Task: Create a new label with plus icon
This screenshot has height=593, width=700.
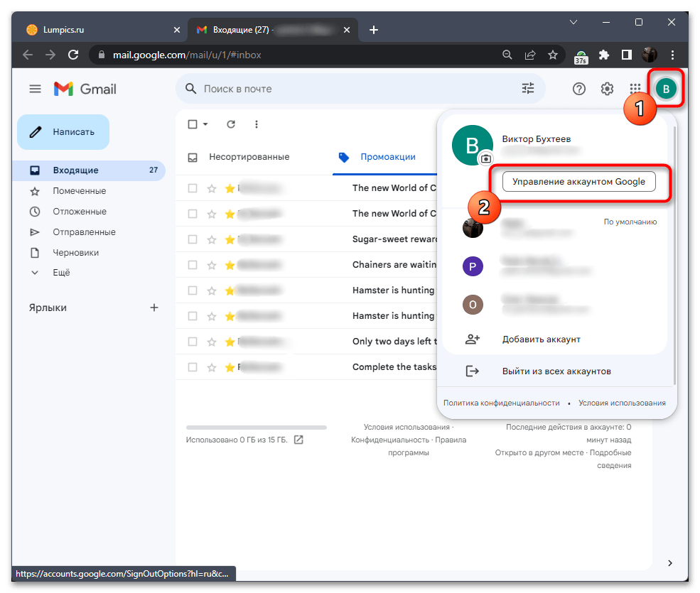Action: (x=154, y=308)
